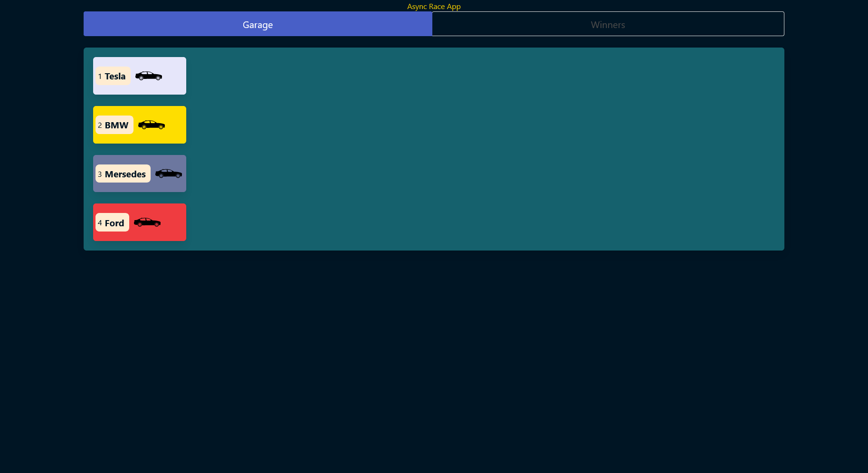Viewport: 868px width, 473px height.
Task: Select the car silhouette on the red card
Action: click(147, 222)
